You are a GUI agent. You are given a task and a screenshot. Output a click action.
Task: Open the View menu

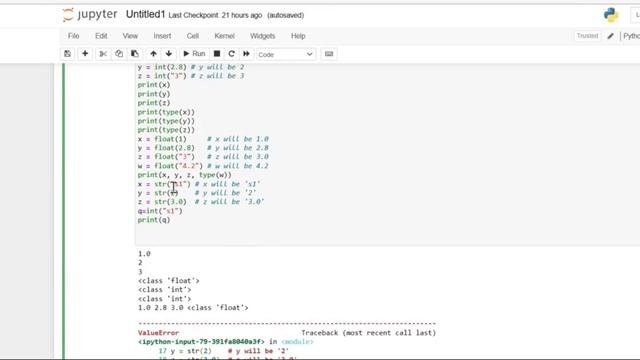(x=130, y=36)
